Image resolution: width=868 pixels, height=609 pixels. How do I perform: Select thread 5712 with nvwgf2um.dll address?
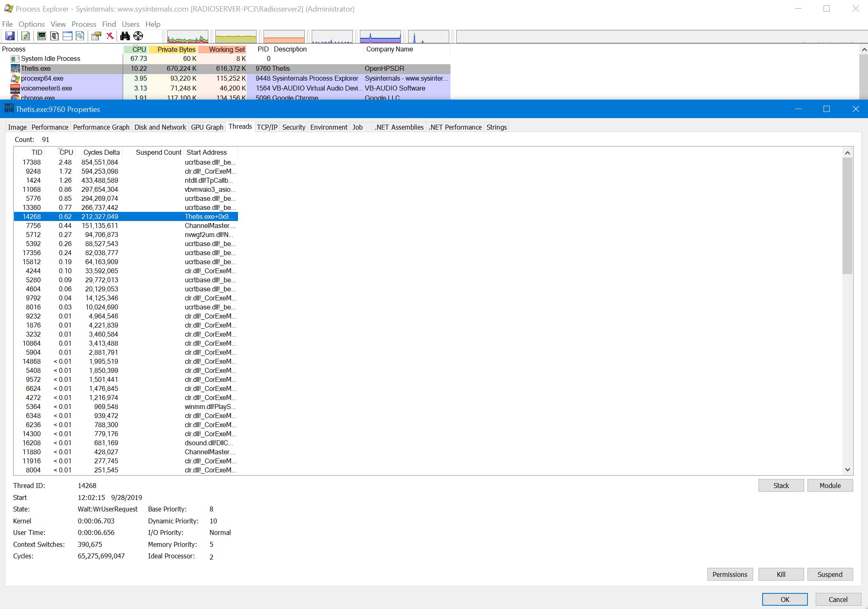pos(126,235)
